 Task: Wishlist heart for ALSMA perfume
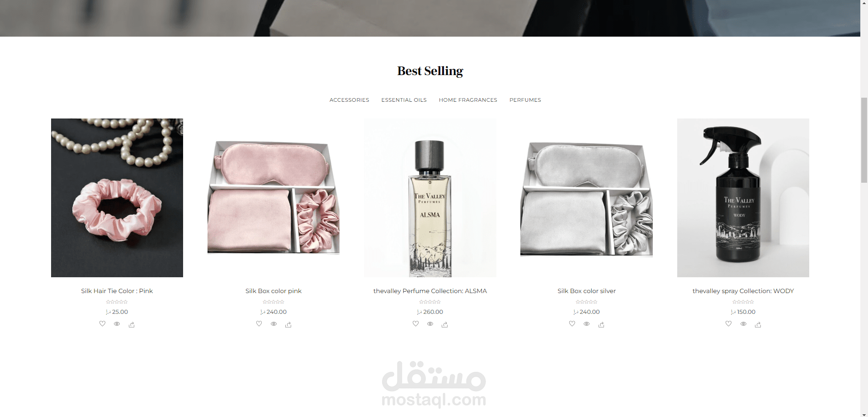tap(416, 324)
